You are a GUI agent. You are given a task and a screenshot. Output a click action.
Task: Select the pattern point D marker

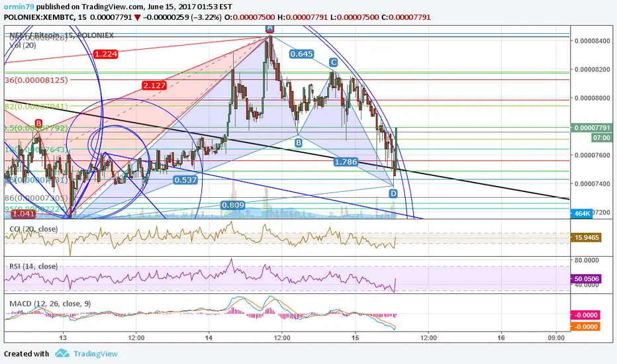point(393,193)
